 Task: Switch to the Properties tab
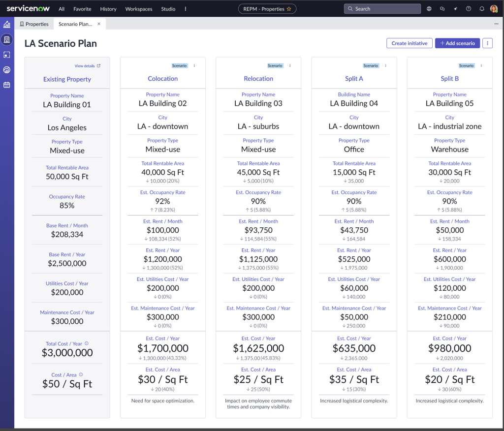tap(34, 24)
